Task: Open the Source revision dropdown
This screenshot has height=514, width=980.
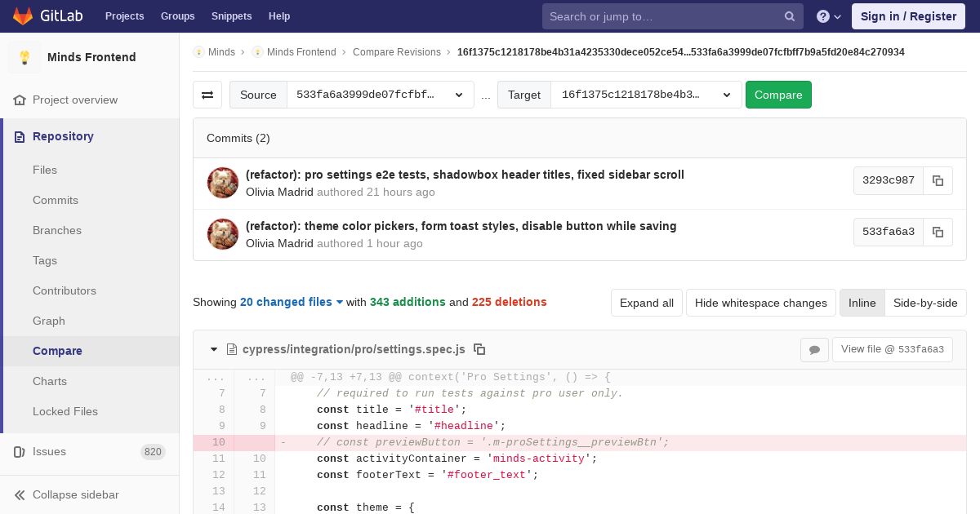Action: [381, 95]
